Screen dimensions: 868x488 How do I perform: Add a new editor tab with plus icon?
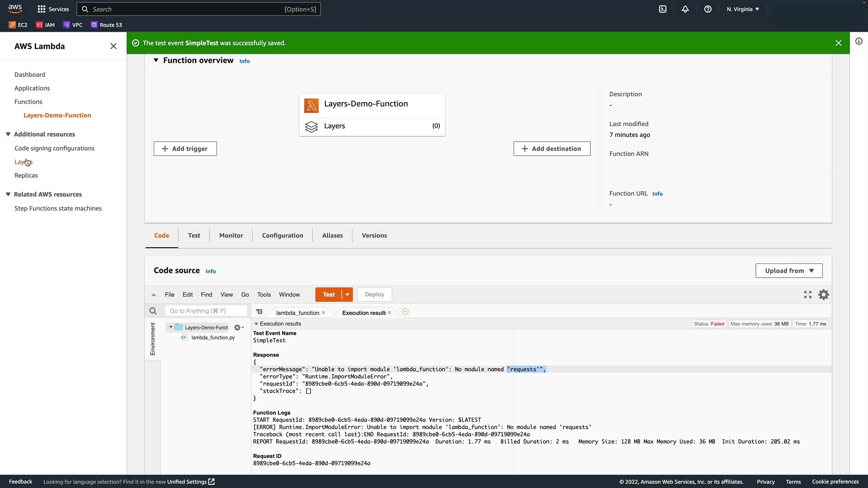[x=405, y=312]
